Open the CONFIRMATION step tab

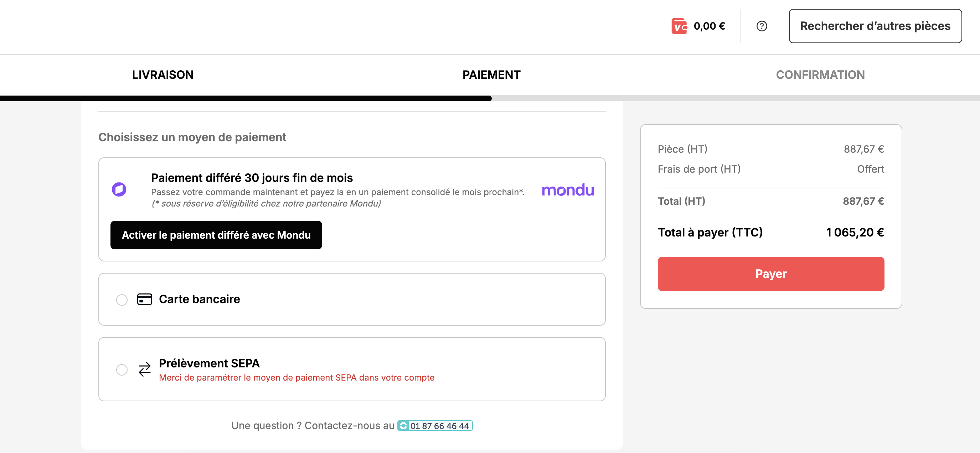pyautogui.click(x=820, y=75)
